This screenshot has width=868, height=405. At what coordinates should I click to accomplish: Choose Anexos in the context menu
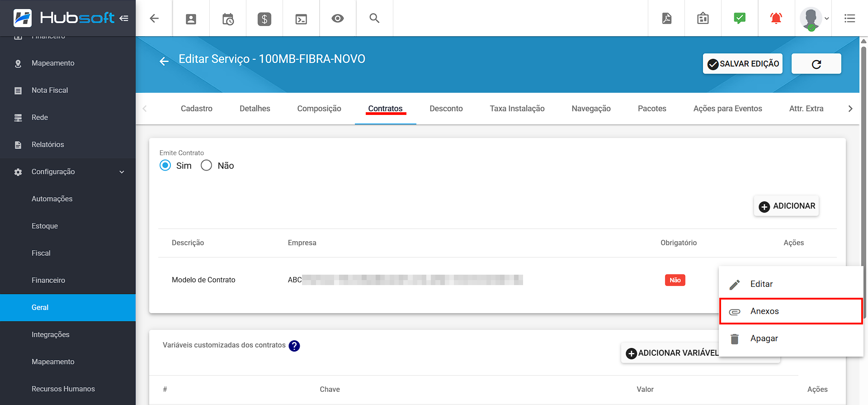click(791, 311)
